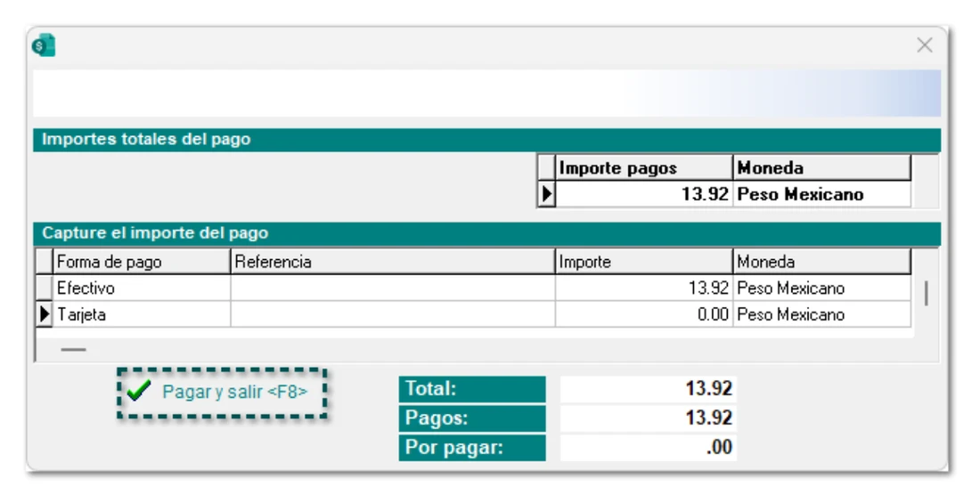The width and height of the screenshot is (980, 503).
Task: Click the Pagos value field 13.92
Action: (648, 418)
